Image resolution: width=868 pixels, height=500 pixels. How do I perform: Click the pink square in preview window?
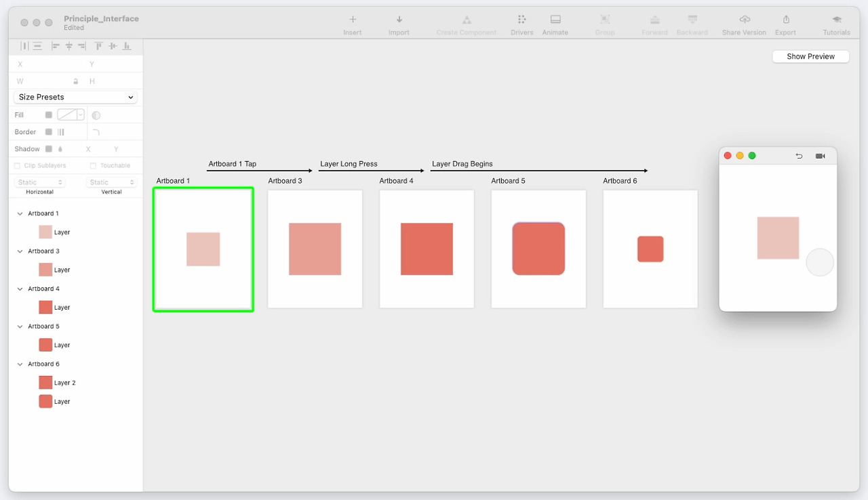(778, 238)
